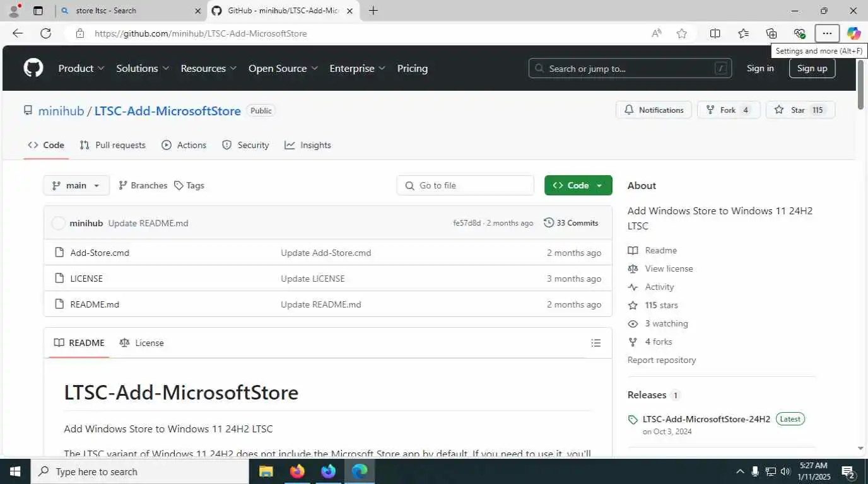Click Report repository link
This screenshot has width=868, height=484.
662,360
